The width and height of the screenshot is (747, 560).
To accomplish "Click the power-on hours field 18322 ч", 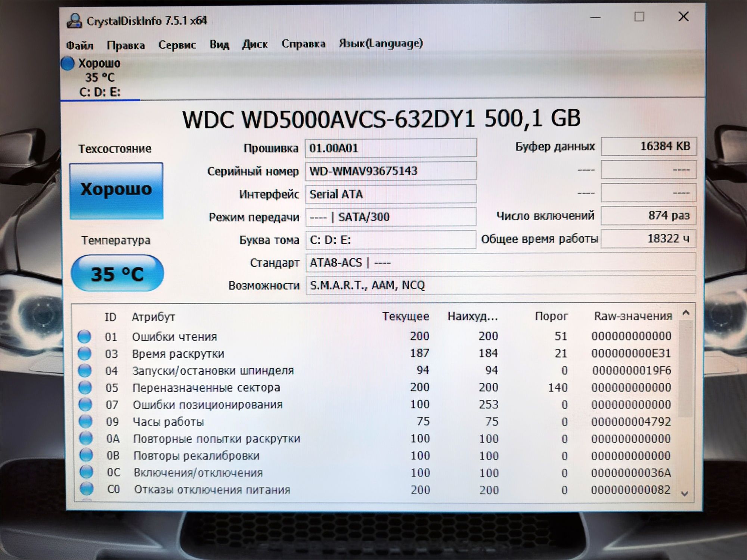I will click(x=649, y=238).
